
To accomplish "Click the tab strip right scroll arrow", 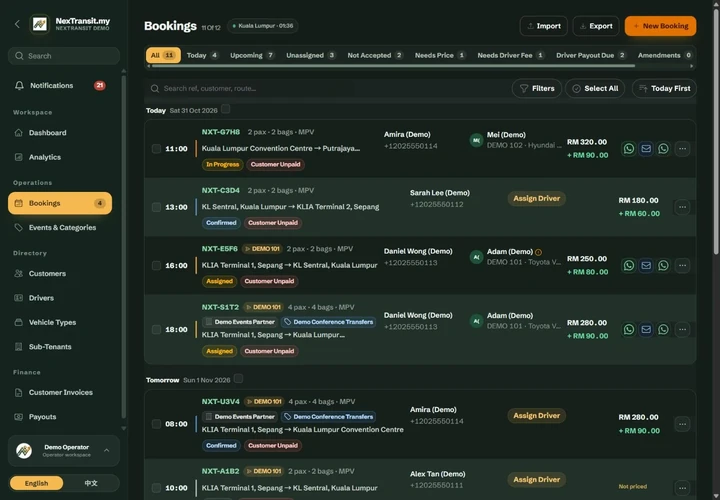I will tap(692, 66).
